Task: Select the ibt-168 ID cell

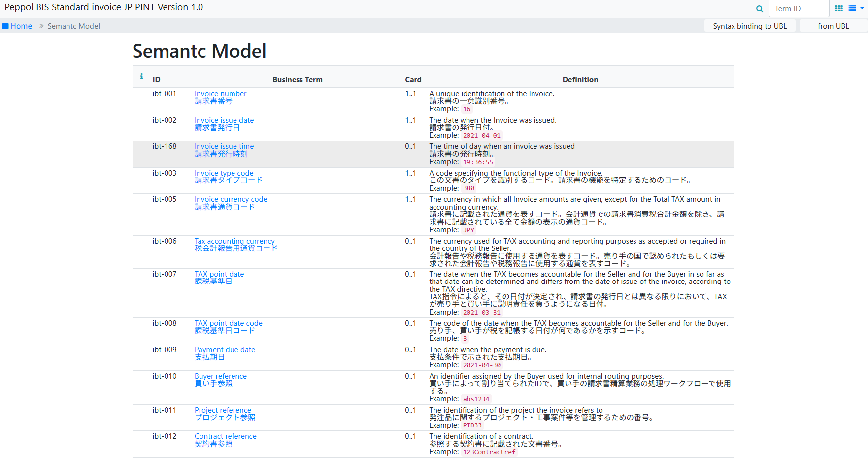Action: (x=164, y=146)
